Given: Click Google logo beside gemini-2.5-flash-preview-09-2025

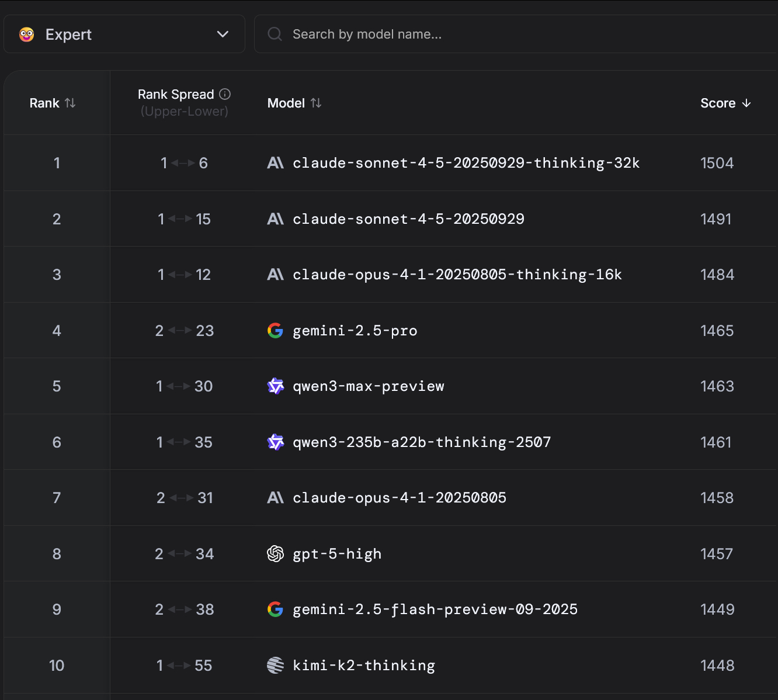Looking at the screenshot, I should pyautogui.click(x=275, y=609).
